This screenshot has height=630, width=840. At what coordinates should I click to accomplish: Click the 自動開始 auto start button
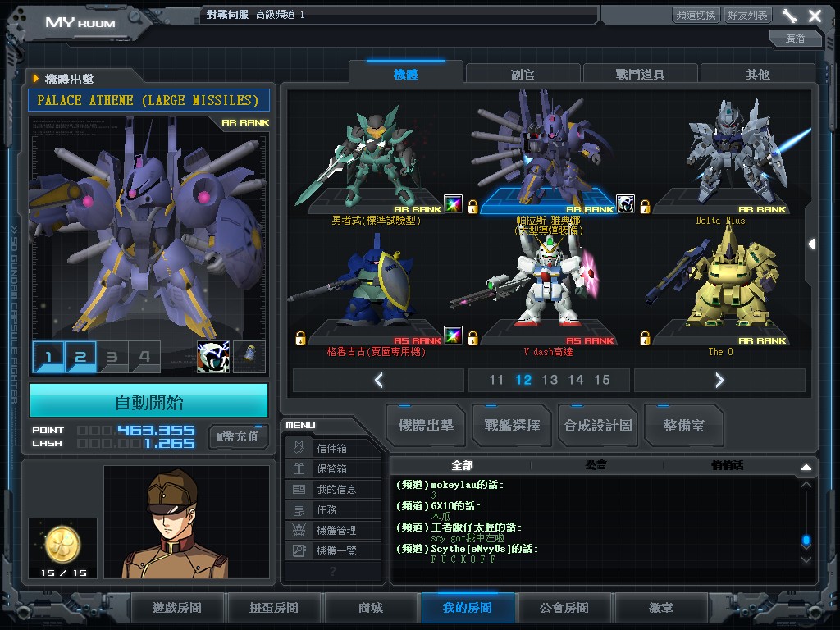tap(149, 401)
